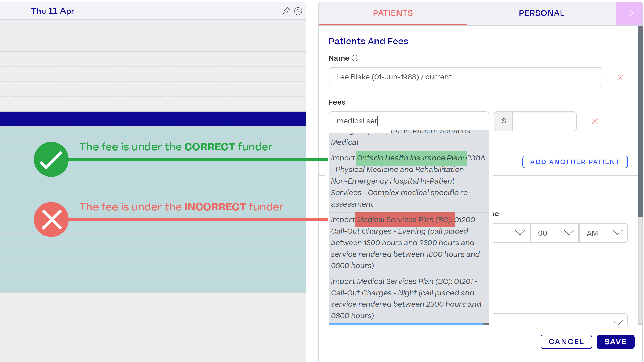This screenshot has height=362, width=644.
Task: Click the Name field with Lee Blake
Action: [x=465, y=77]
